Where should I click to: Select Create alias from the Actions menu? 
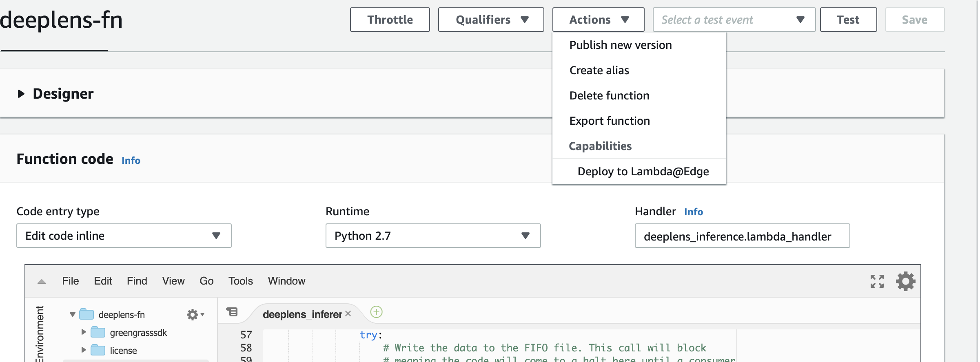tap(599, 70)
